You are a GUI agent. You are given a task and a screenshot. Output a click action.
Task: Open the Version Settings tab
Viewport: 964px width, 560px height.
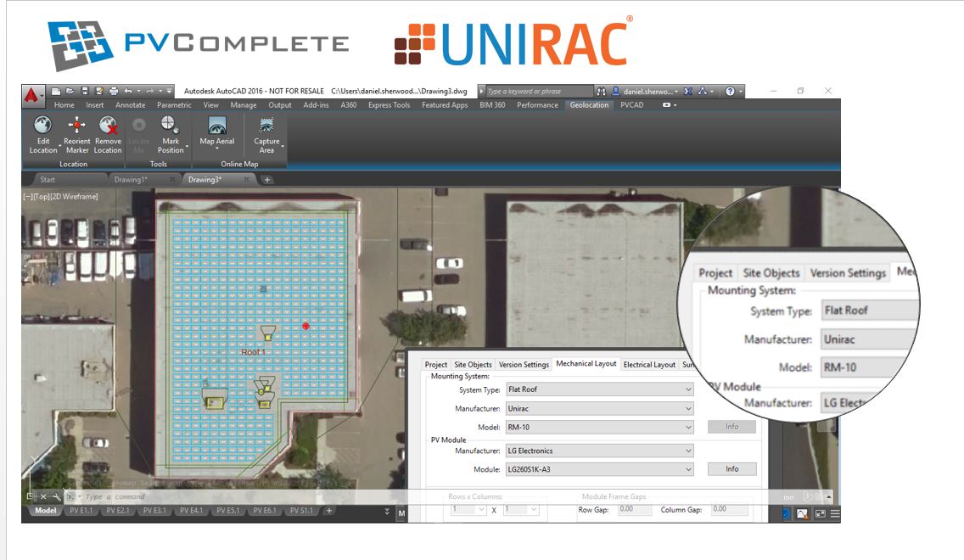524,365
